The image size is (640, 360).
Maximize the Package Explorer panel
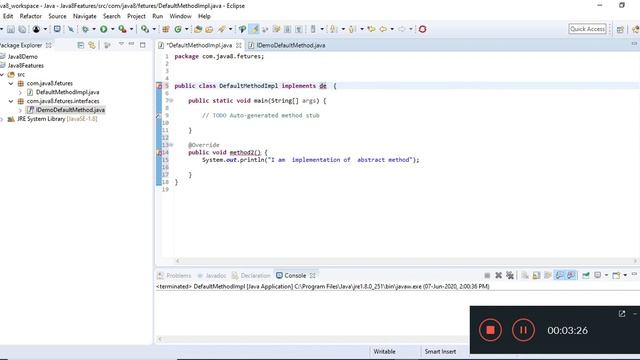(x=142, y=45)
